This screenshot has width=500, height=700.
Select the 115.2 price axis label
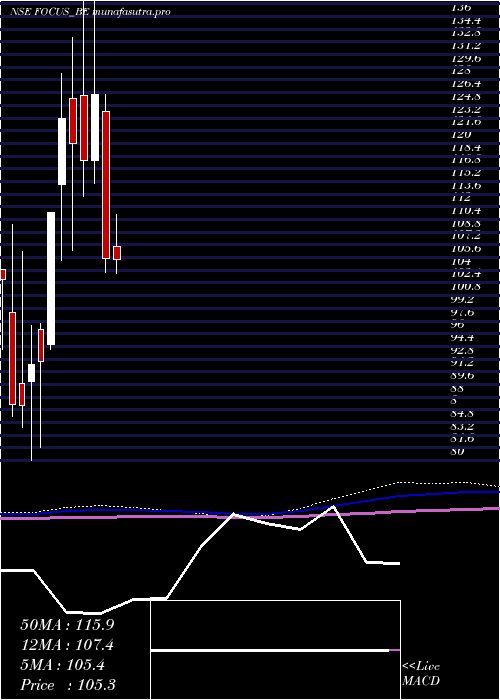click(467, 172)
